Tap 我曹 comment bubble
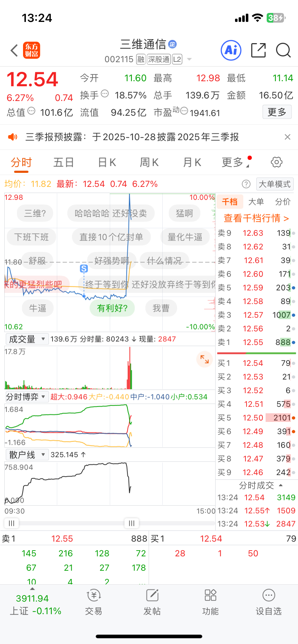The width and height of the screenshot is (298, 644). (x=161, y=308)
